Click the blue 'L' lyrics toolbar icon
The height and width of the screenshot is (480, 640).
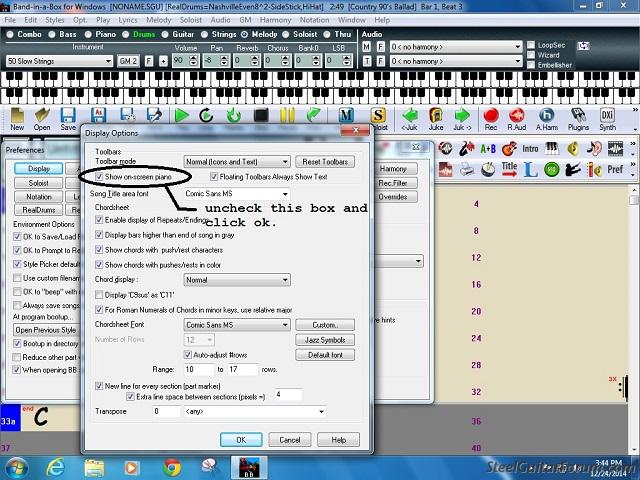(x=530, y=169)
